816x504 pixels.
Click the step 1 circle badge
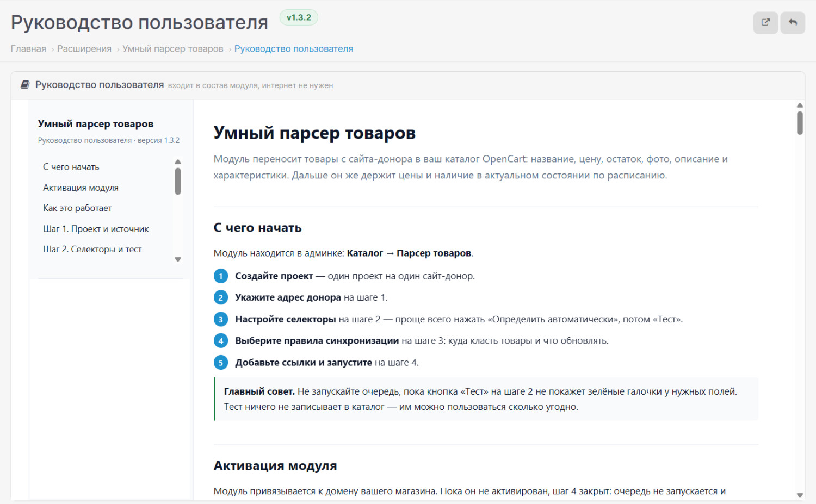(x=221, y=276)
